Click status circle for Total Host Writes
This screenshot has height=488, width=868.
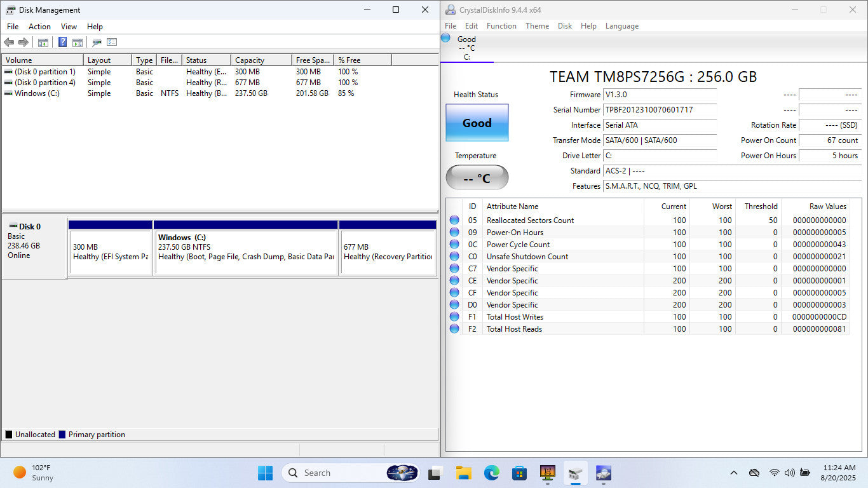coord(454,317)
